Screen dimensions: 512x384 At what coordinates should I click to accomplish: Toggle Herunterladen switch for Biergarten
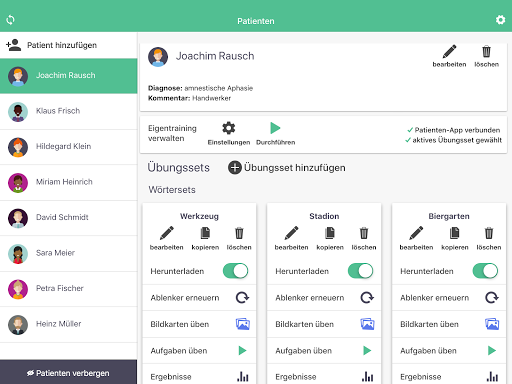point(485,271)
